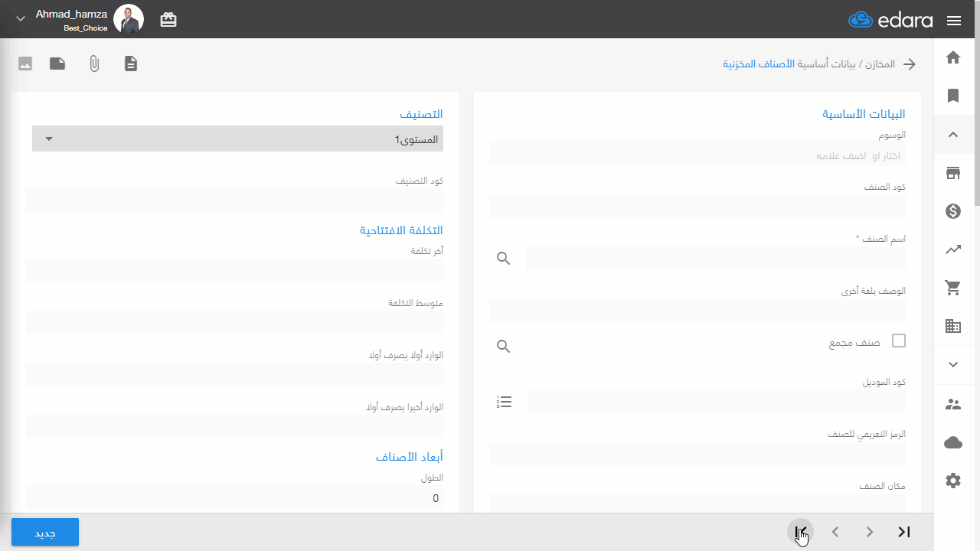This screenshot has height=551, width=980.
Task: Open the hamburger main menu
Action: (x=954, y=21)
